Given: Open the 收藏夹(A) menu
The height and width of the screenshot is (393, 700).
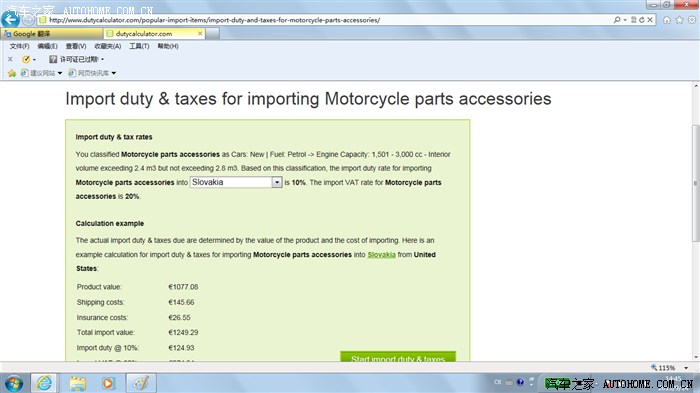Looking at the screenshot, I should pyautogui.click(x=108, y=46).
